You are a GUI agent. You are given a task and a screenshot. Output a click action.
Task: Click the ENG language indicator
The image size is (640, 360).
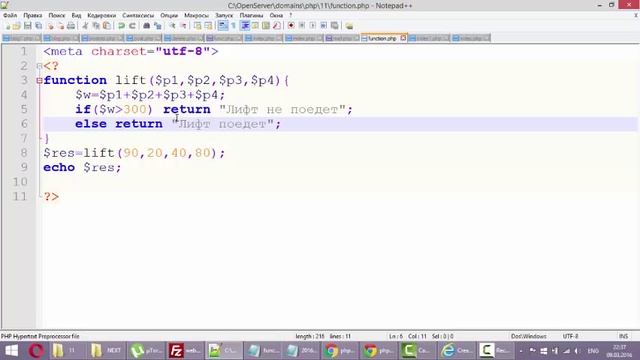[593, 351]
